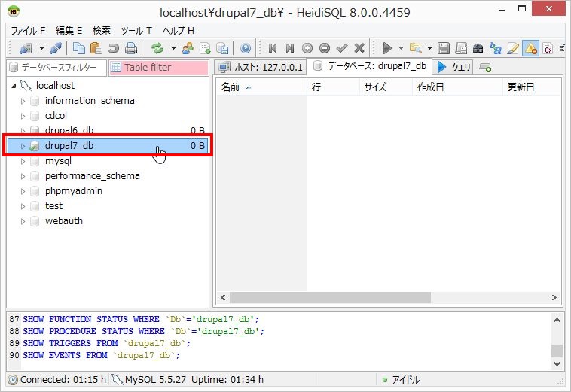Open dropdown arrow beside session manager icon

tap(42, 48)
